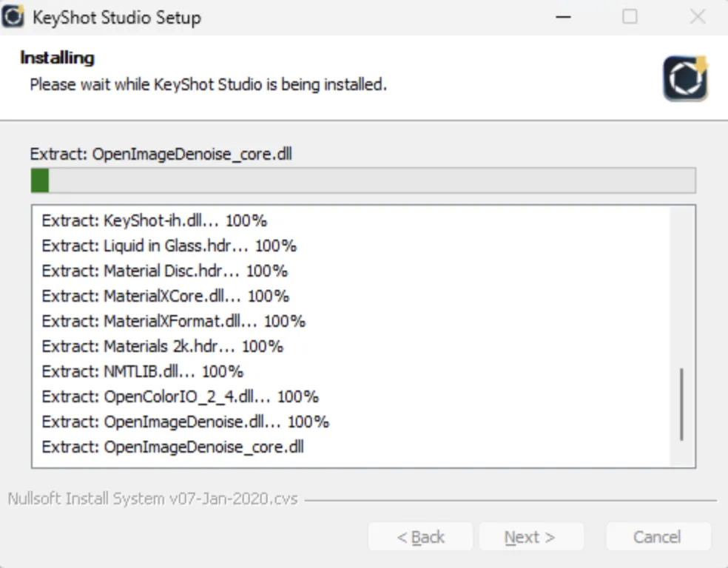
Task: Select the KeyShot-ih.dll log entry
Action: tap(154, 220)
